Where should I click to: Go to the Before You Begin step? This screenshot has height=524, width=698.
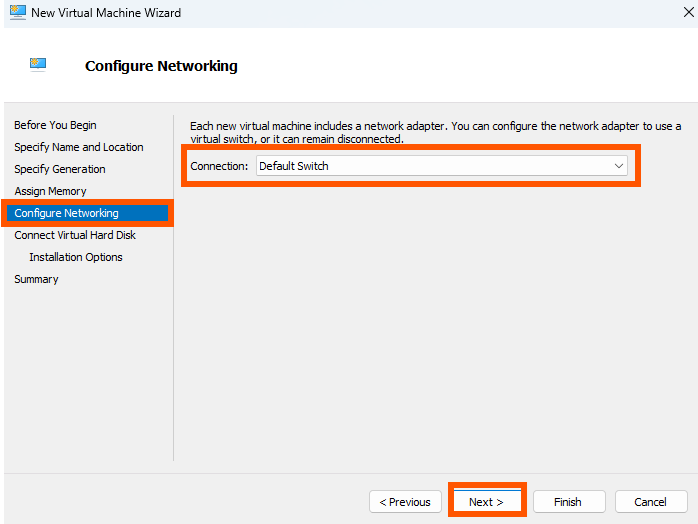55,125
